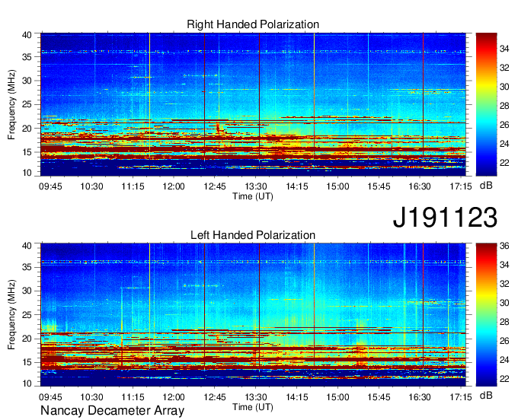Click the "Left Handed Polarization" plot title
The image size is (518, 420).
coord(253,235)
